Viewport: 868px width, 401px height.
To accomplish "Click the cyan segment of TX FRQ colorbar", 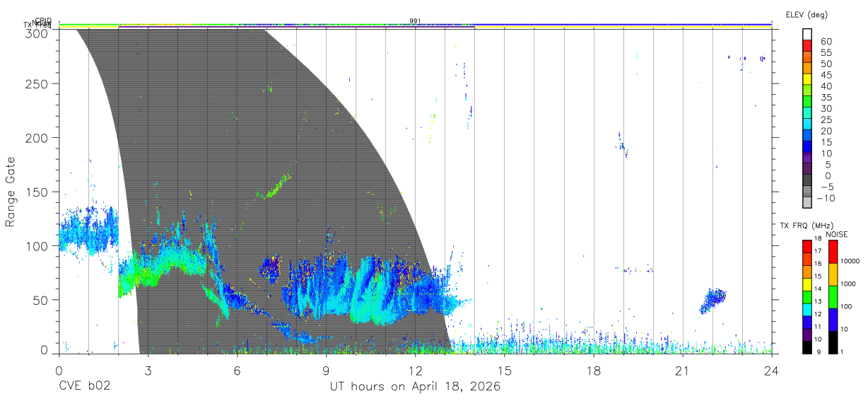I will (x=807, y=310).
